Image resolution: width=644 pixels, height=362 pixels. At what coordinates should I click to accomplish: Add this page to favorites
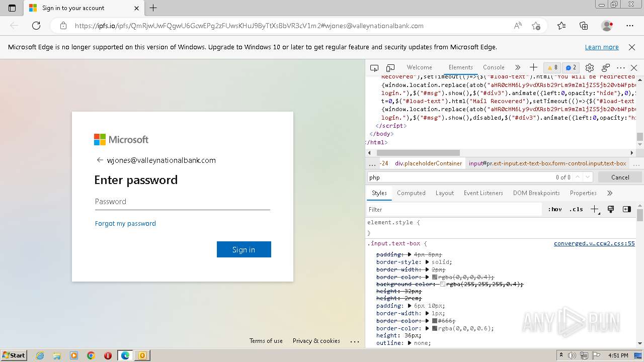click(x=536, y=26)
